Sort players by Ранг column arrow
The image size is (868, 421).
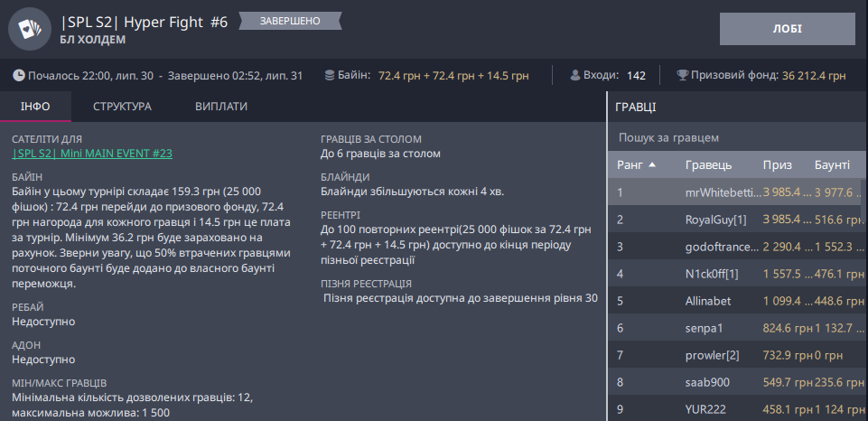pyautogui.click(x=652, y=165)
